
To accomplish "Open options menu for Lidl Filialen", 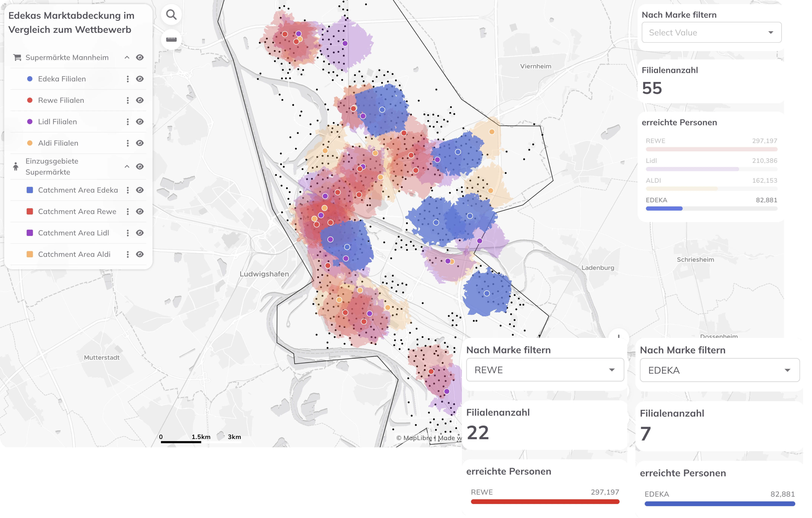I will click(x=127, y=121).
